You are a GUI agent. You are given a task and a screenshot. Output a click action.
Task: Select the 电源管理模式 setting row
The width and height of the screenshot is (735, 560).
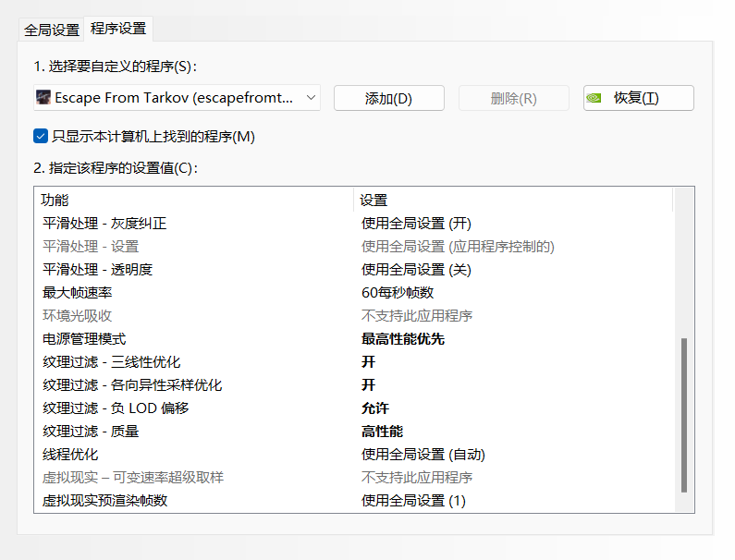pos(354,339)
